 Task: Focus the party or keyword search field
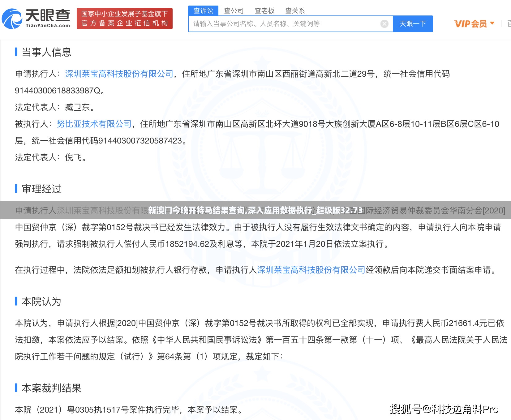point(285,24)
